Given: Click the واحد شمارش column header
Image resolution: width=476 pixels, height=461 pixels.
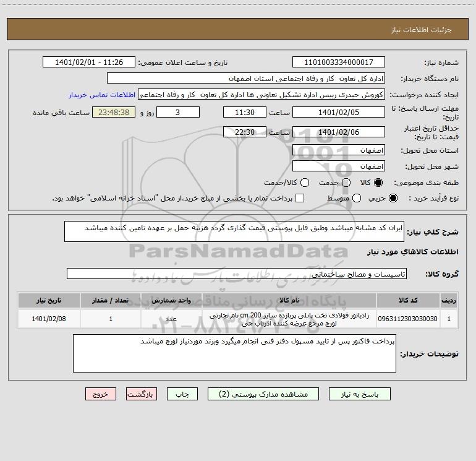Looking at the screenshot, I should point(171,300).
